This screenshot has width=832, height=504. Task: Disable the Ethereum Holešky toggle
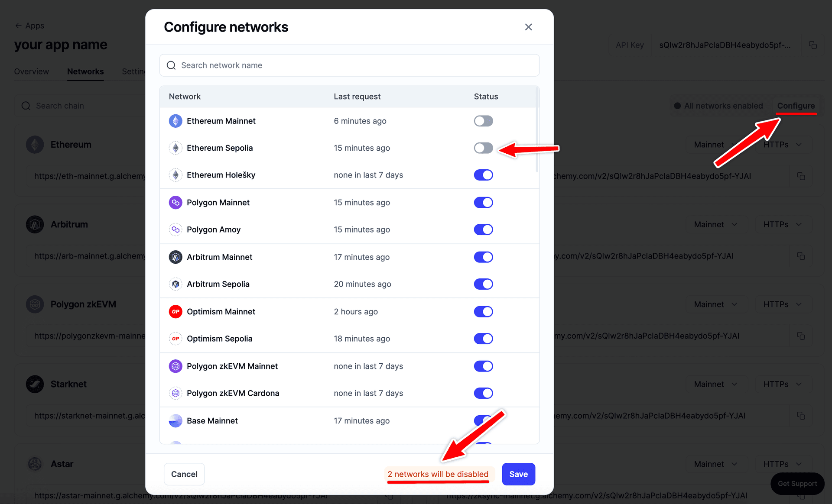[483, 175]
